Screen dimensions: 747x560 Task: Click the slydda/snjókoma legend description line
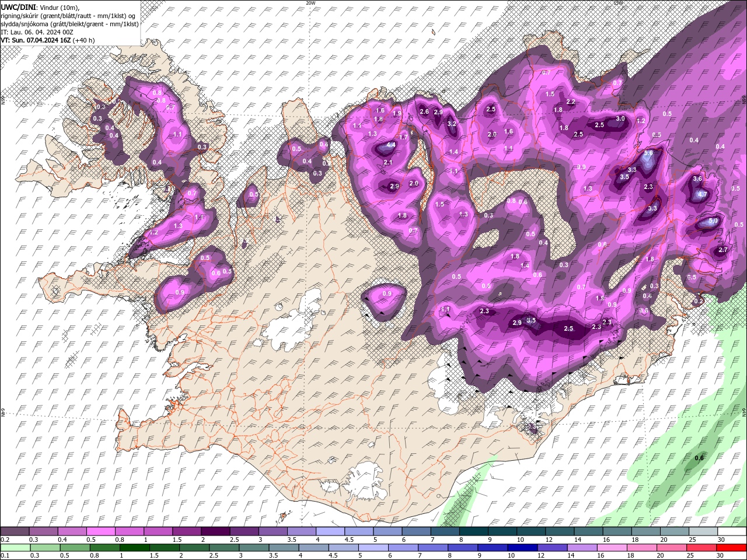pos(69,24)
